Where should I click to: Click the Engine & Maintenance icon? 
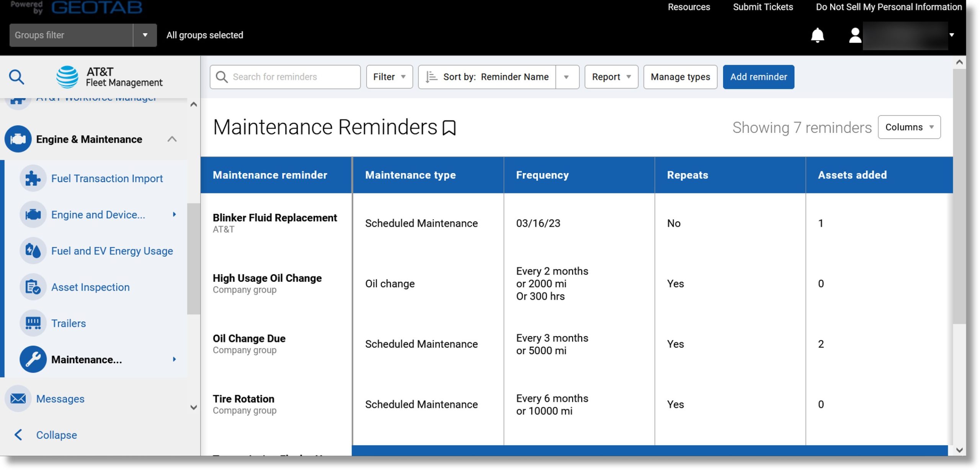[x=17, y=138]
